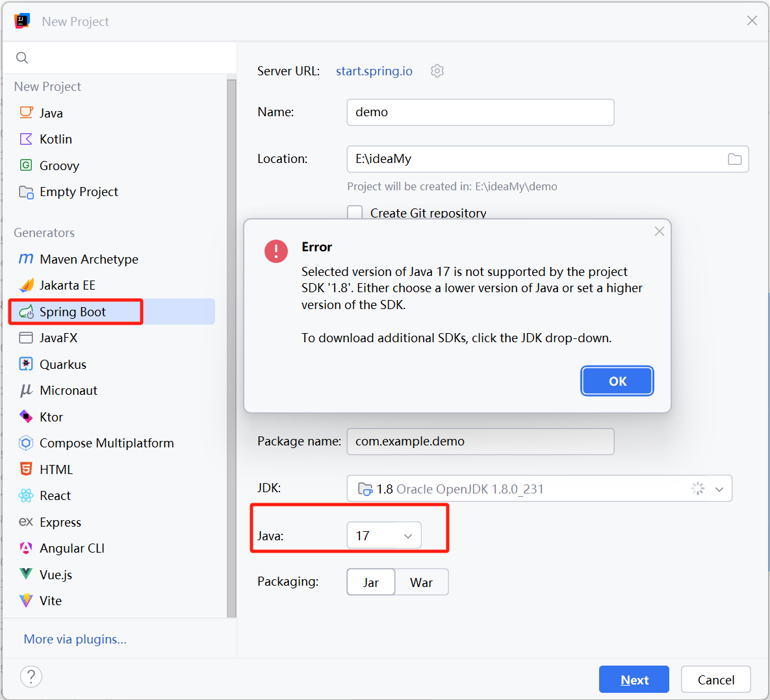
Task: Click the search magnifier icon
Action: point(22,58)
